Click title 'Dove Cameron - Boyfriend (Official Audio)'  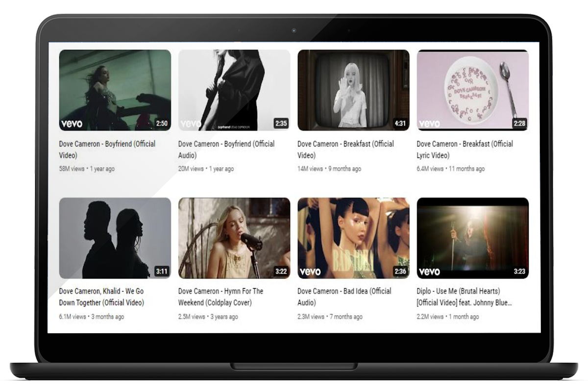[226, 149]
